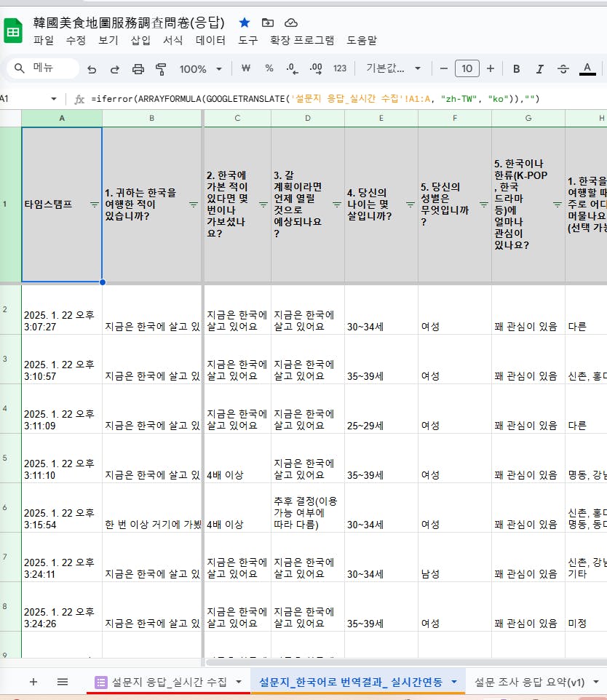Increase font size with plus button
Screen dimensions: 607x700
pos(491,68)
